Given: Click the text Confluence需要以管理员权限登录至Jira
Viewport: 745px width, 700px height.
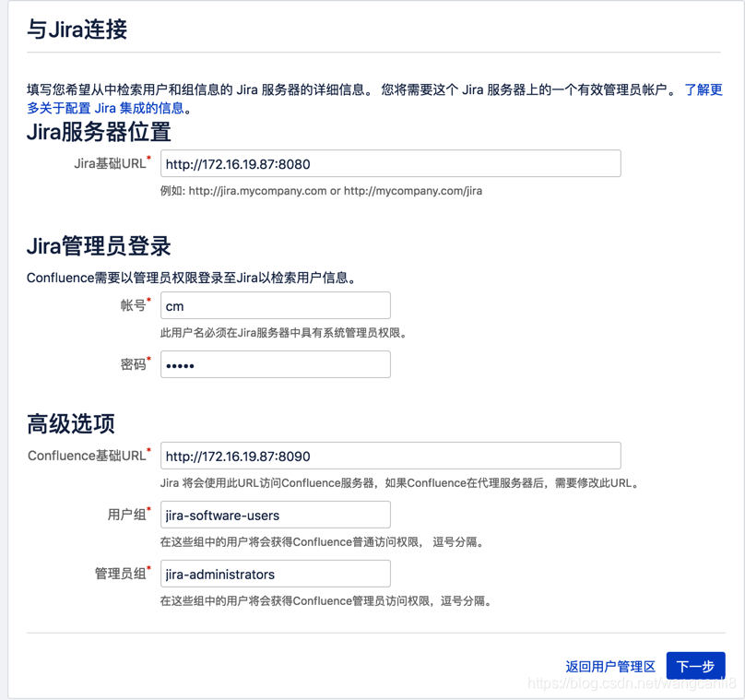Looking at the screenshot, I should coord(191,278).
